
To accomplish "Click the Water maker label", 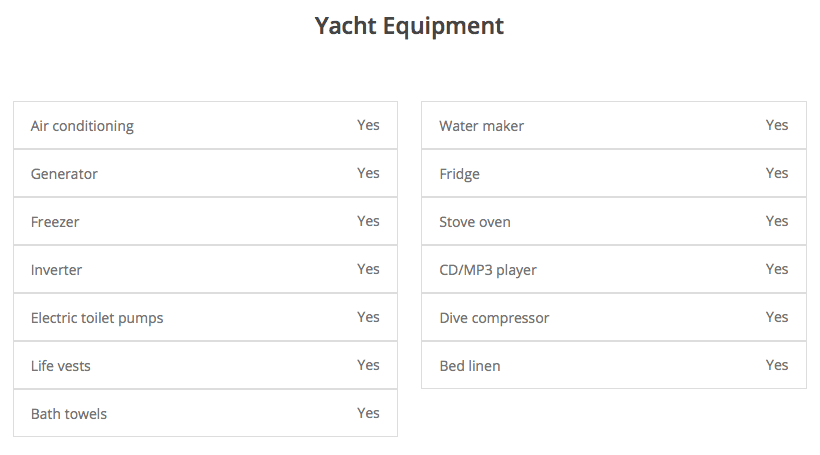I will (481, 126).
